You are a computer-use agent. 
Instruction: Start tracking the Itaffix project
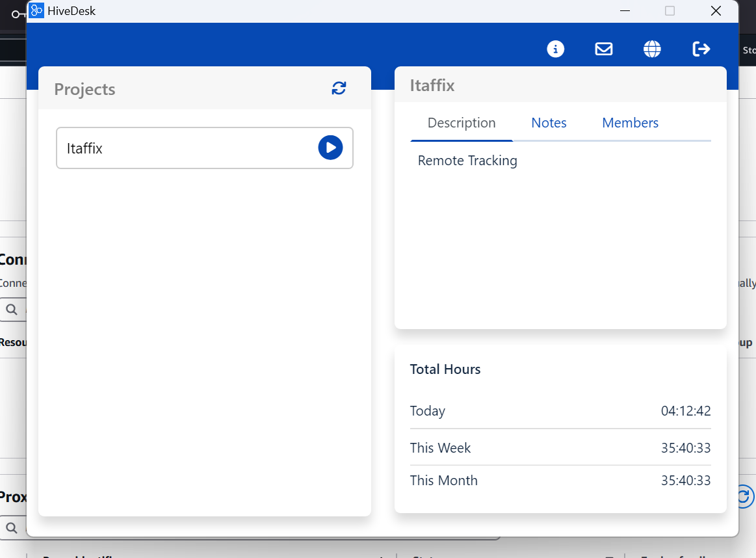pos(330,148)
